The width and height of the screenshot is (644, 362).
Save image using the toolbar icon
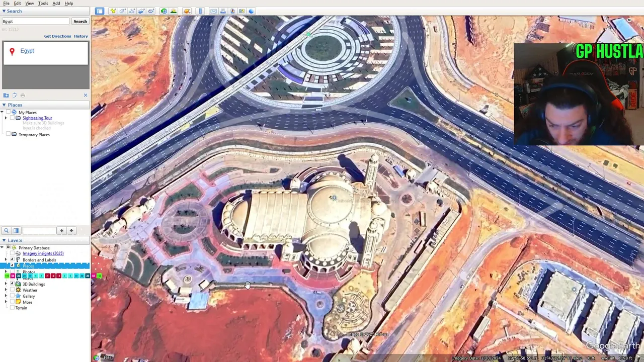coord(232,11)
